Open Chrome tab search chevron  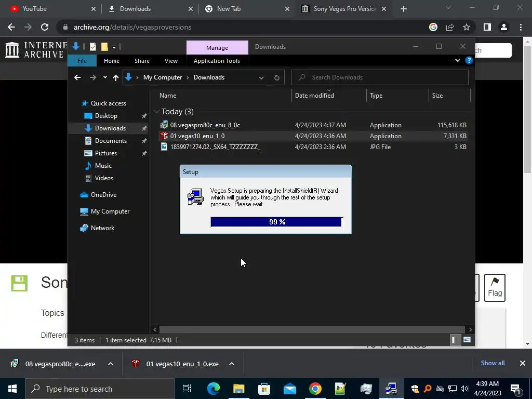pyautogui.click(x=448, y=7)
